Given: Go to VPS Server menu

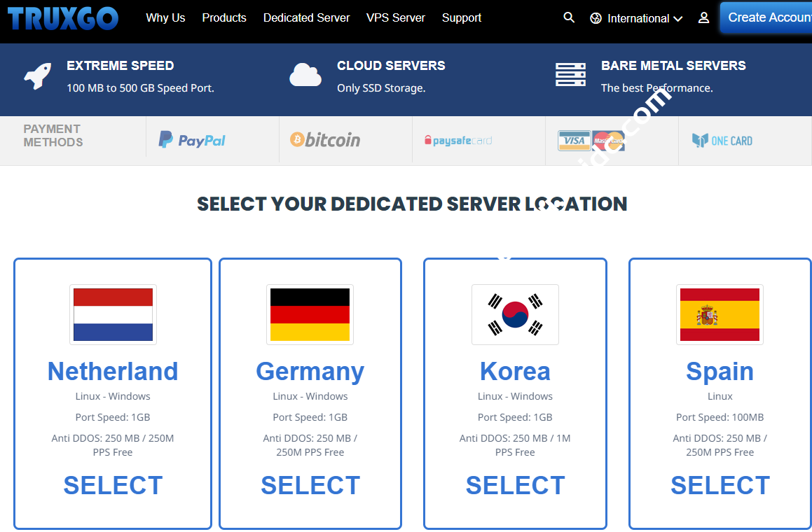Looking at the screenshot, I should pyautogui.click(x=395, y=17).
